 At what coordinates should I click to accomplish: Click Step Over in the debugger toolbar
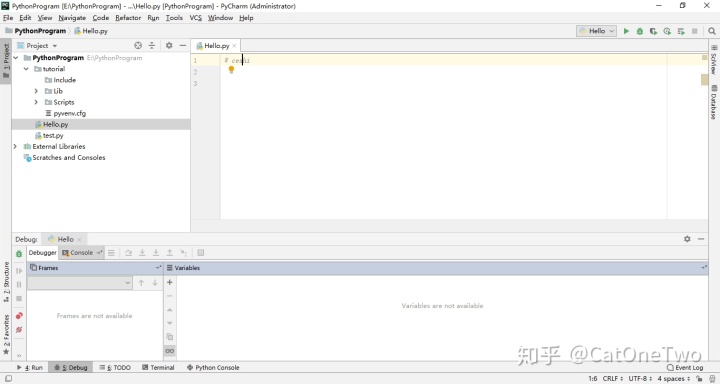tap(129, 253)
